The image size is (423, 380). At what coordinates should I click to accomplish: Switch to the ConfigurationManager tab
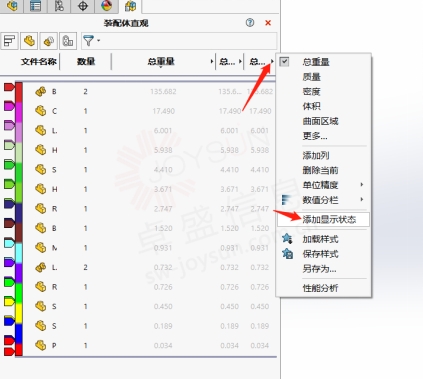(59, 6)
